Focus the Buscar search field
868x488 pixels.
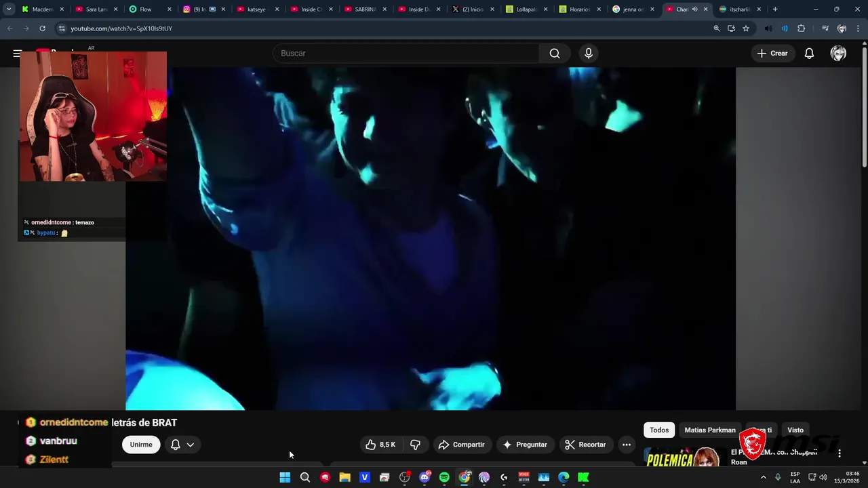point(406,53)
